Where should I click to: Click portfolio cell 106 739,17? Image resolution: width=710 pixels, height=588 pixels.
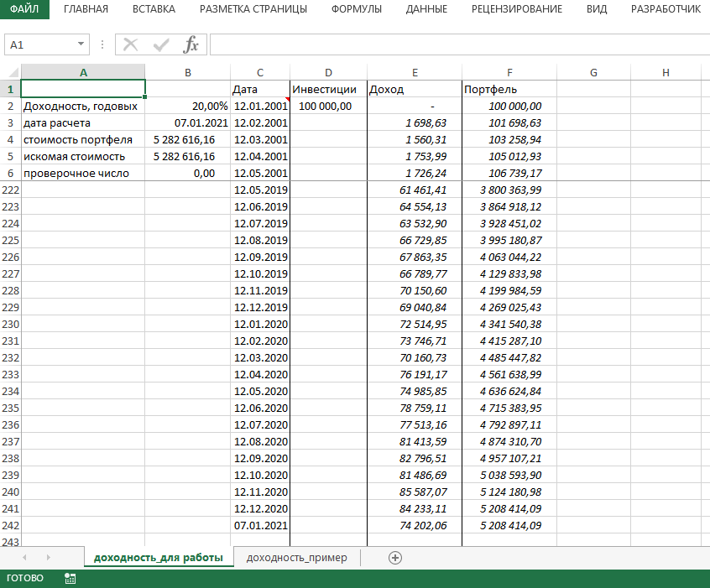(509, 173)
